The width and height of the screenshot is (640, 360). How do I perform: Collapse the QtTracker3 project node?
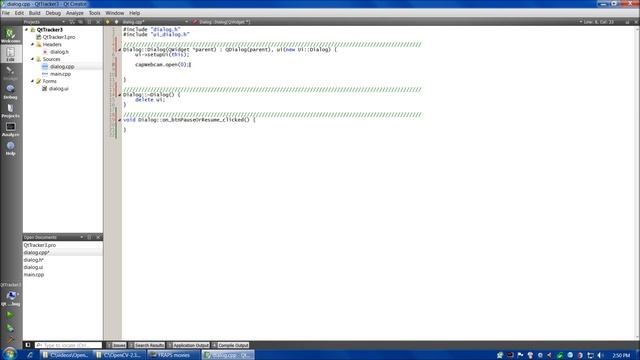coord(27,30)
